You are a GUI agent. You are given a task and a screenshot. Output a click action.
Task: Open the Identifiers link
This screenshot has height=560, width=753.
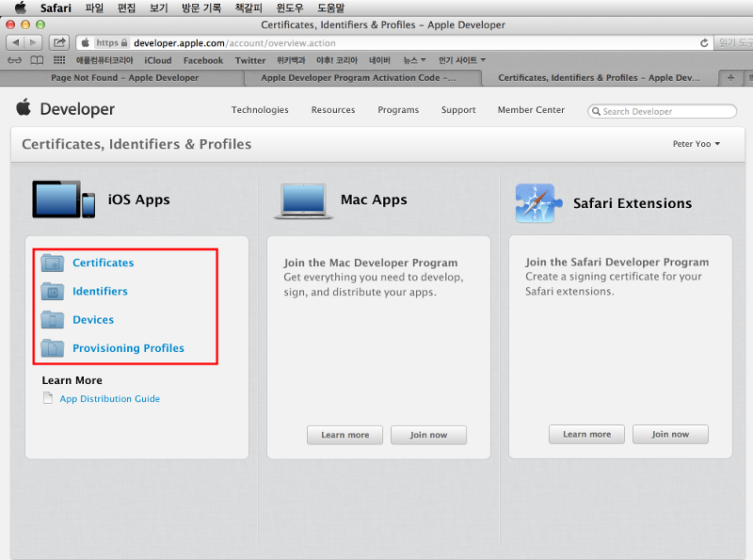[100, 291]
